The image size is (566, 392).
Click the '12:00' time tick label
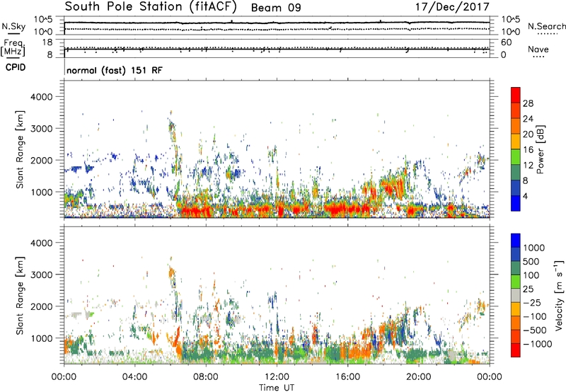coord(277,377)
